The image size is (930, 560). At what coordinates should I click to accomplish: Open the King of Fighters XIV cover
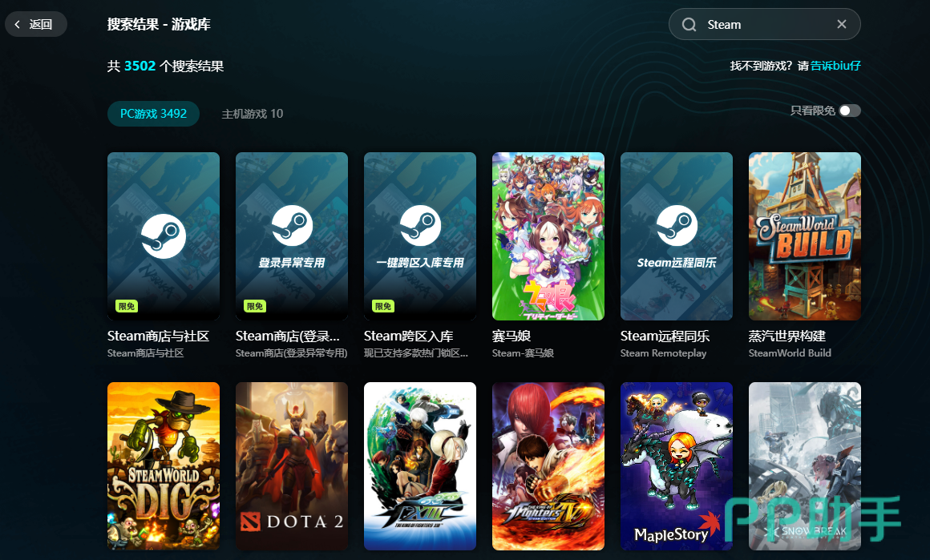point(548,465)
